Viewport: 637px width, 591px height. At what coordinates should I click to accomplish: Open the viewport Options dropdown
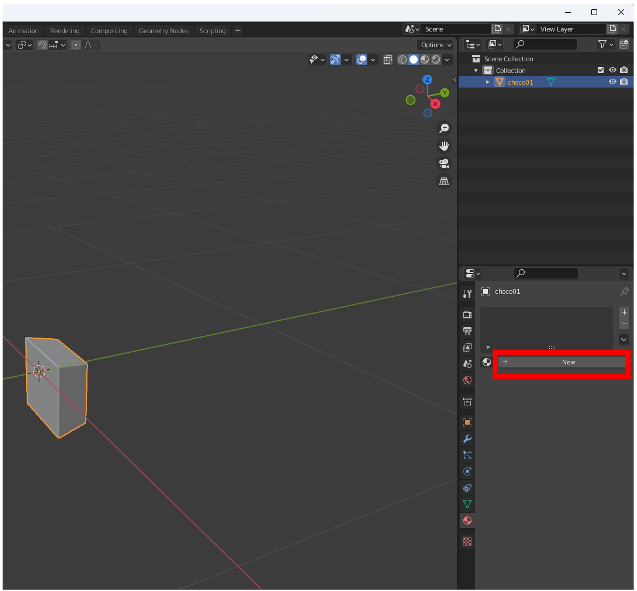[435, 45]
